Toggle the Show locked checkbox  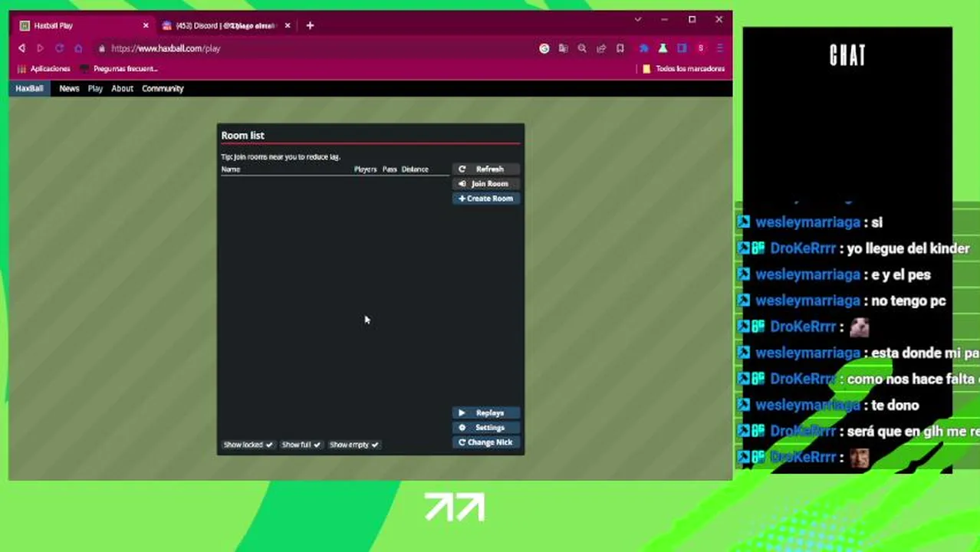point(248,445)
